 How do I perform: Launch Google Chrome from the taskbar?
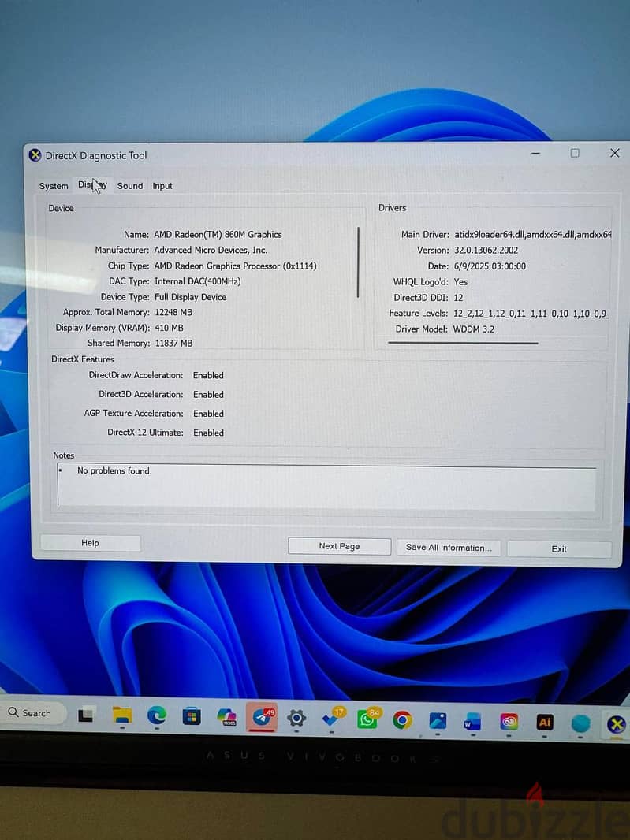click(x=402, y=720)
